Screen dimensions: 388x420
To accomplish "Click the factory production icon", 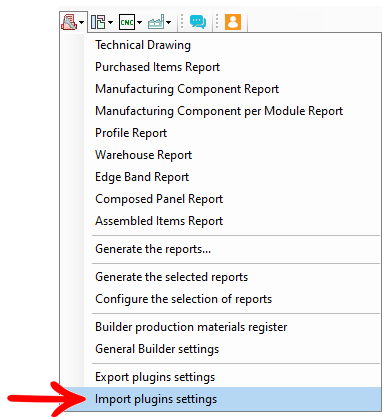I will click(156, 22).
